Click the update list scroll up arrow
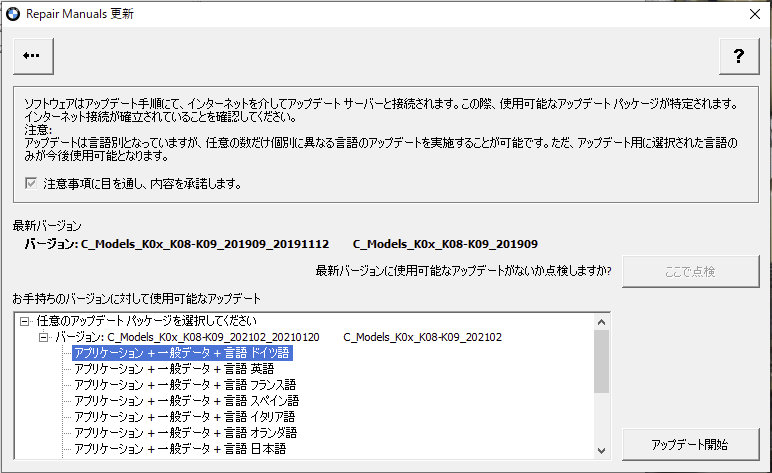The image size is (772, 473). pyautogui.click(x=601, y=322)
